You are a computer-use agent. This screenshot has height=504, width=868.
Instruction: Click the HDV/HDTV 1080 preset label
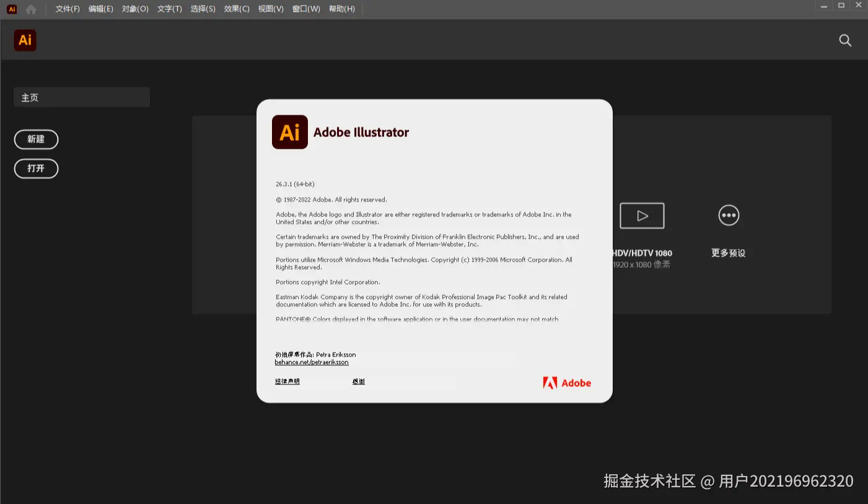pyautogui.click(x=642, y=253)
